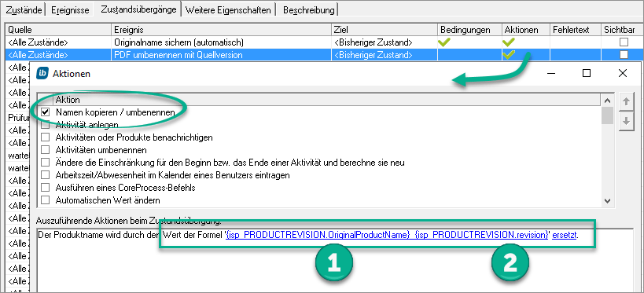Click the Fehlertext column header
This screenshot has height=293, width=644.
(576, 30)
